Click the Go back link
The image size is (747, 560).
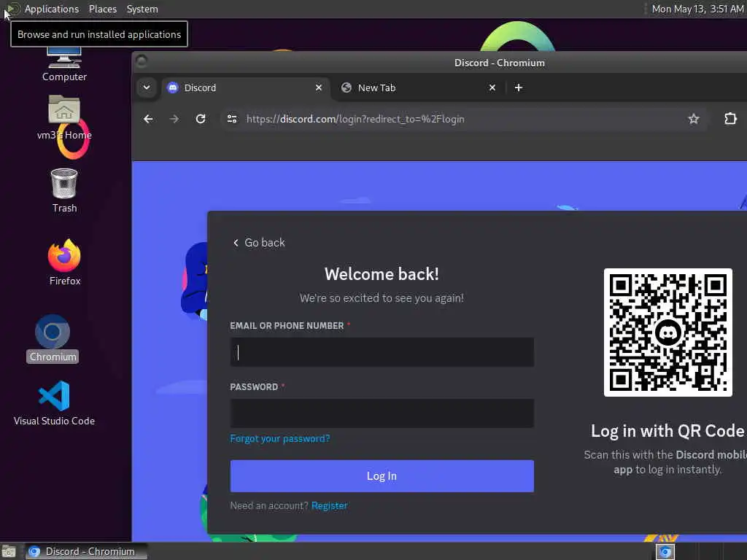(x=259, y=243)
